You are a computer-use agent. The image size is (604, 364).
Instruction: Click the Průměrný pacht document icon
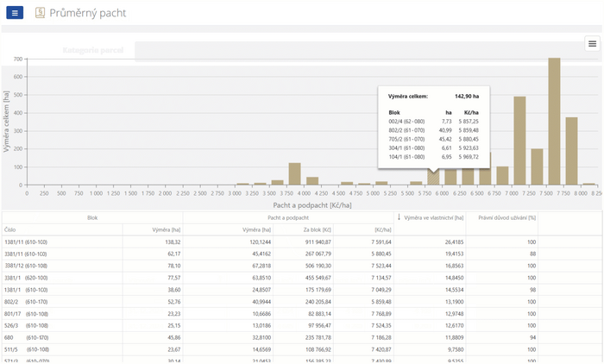(x=40, y=13)
